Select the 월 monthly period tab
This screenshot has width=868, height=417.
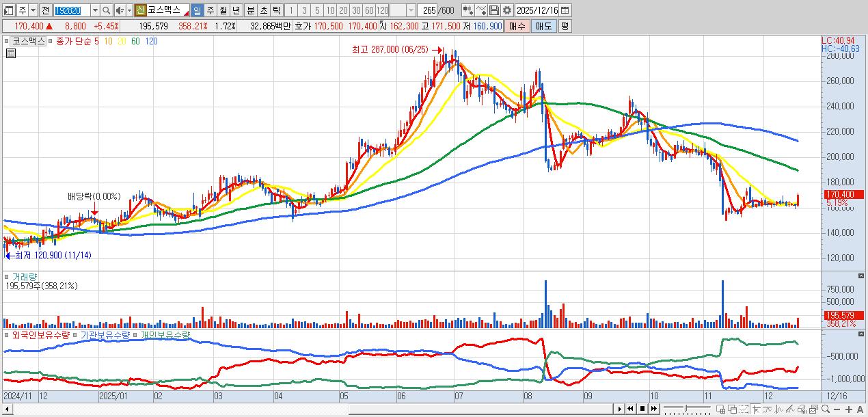[222, 10]
